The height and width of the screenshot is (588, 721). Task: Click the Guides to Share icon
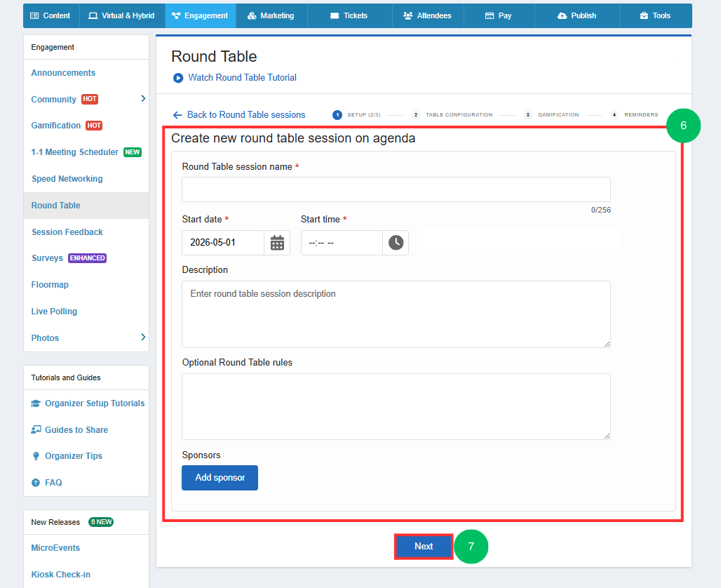36,429
